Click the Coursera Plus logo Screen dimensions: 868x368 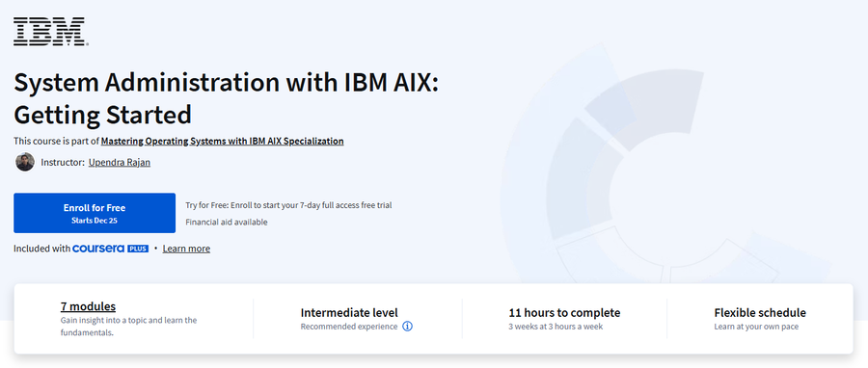click(110, 249)
